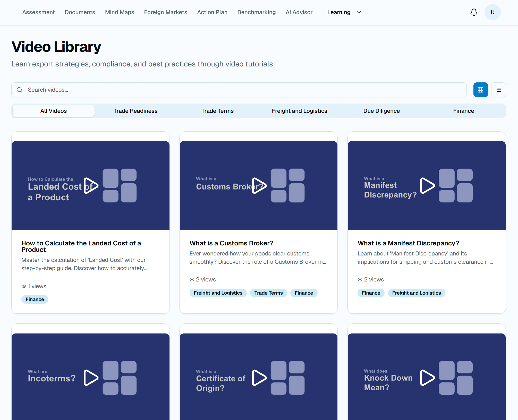Open the notifications bell
This screenshot has width=518, height=420.
(474, 12)
